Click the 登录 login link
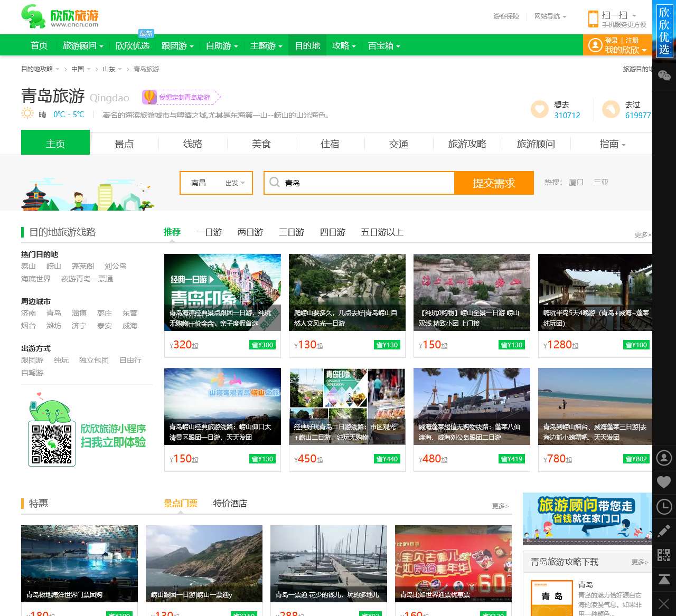 pyautogui.click(x=611, y=40)
